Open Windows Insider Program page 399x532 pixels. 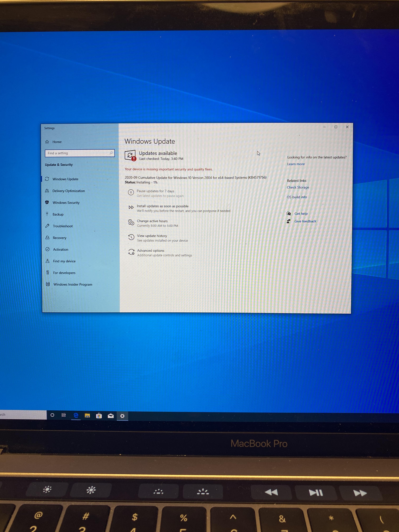point(73,284)
